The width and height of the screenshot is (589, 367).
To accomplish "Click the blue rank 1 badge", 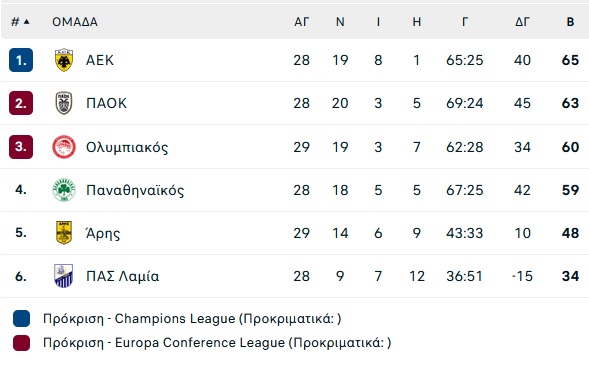I will coord(21,60).
